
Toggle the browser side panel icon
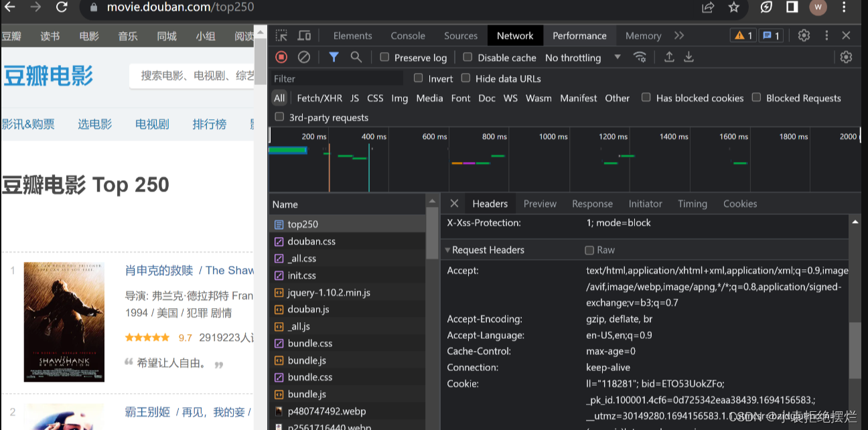[792, 7]
